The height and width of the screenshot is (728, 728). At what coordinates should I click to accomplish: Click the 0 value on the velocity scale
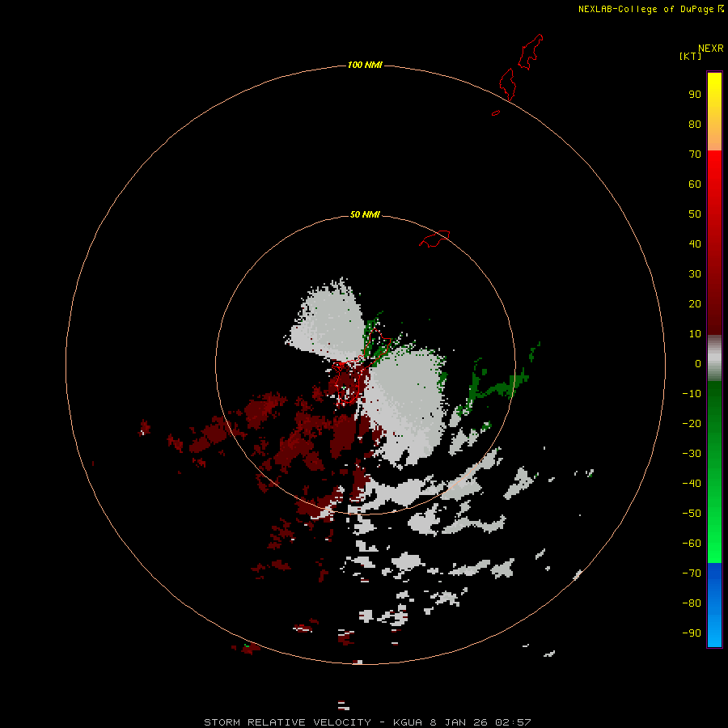[x=698, y=363]
